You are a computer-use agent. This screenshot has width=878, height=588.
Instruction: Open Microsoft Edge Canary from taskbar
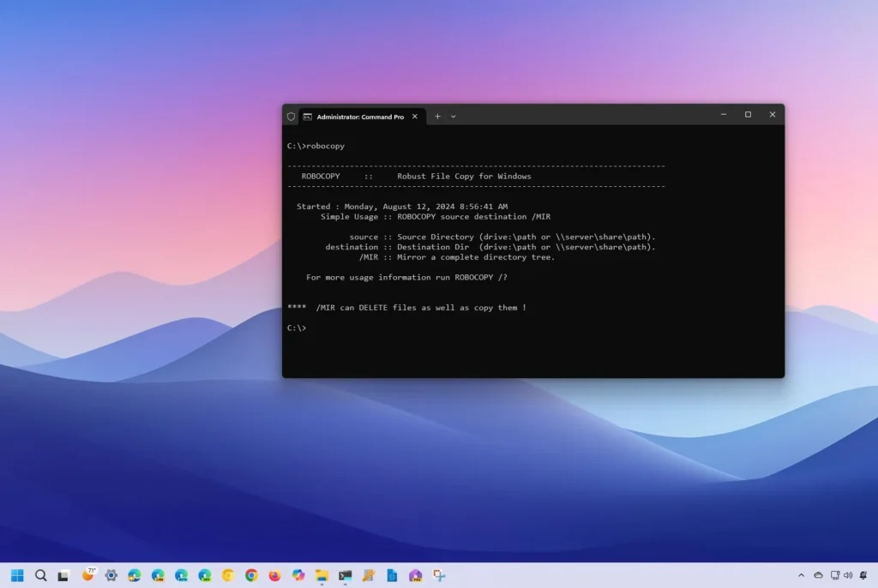[158, 575]
